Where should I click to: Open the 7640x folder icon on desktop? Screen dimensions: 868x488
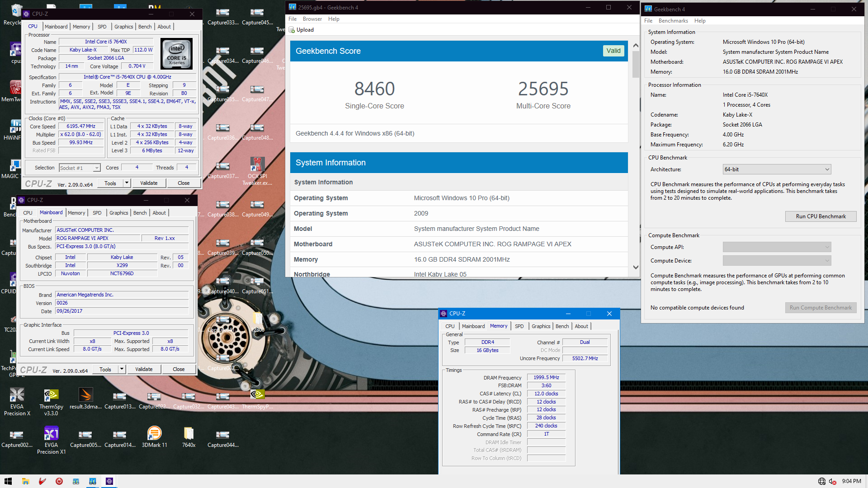point(189,436)
